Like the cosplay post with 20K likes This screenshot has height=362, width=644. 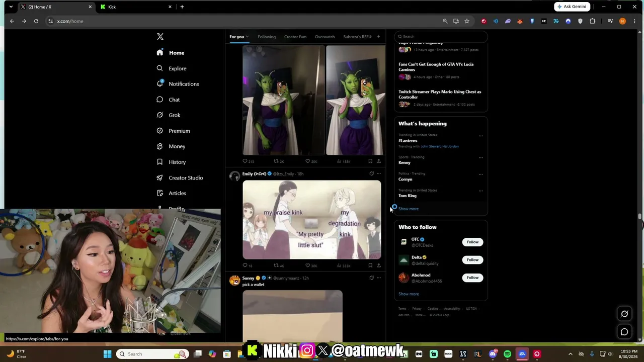[311, 161]
